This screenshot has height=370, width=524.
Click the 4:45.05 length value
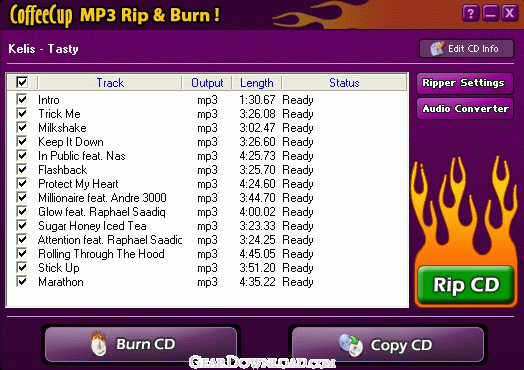pos(257,254)
